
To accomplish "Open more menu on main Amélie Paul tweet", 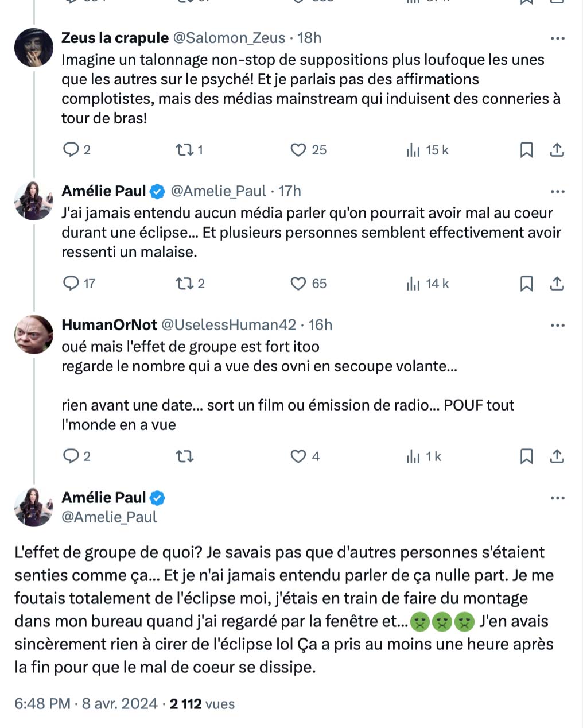I will [557, 498].
